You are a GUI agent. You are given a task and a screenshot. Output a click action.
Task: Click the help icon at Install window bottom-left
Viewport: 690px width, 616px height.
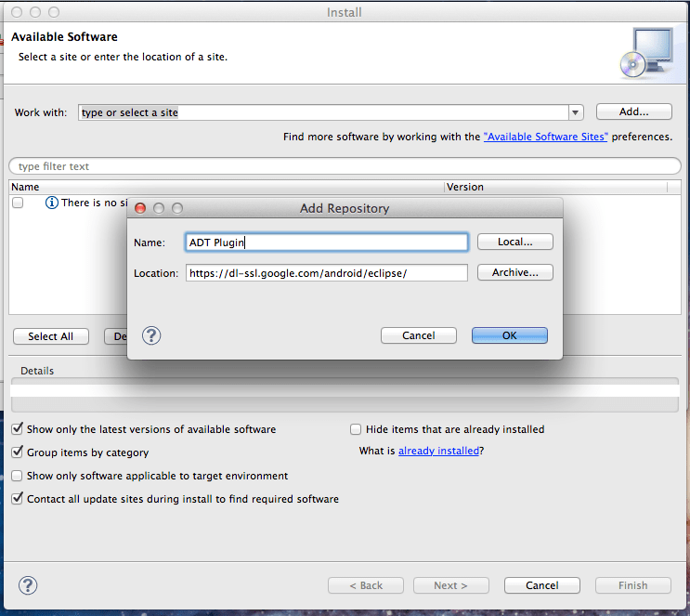(28, 585)
